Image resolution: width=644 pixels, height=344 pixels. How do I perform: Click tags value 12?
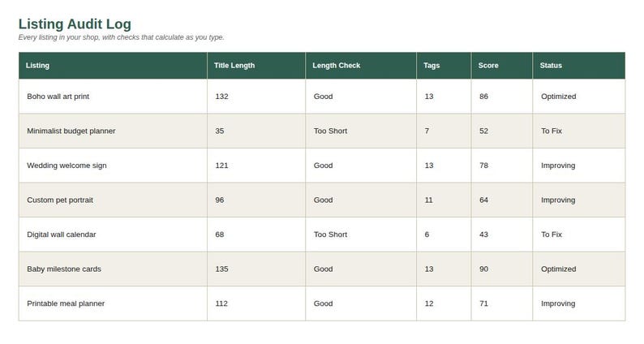tap(429, 303)
